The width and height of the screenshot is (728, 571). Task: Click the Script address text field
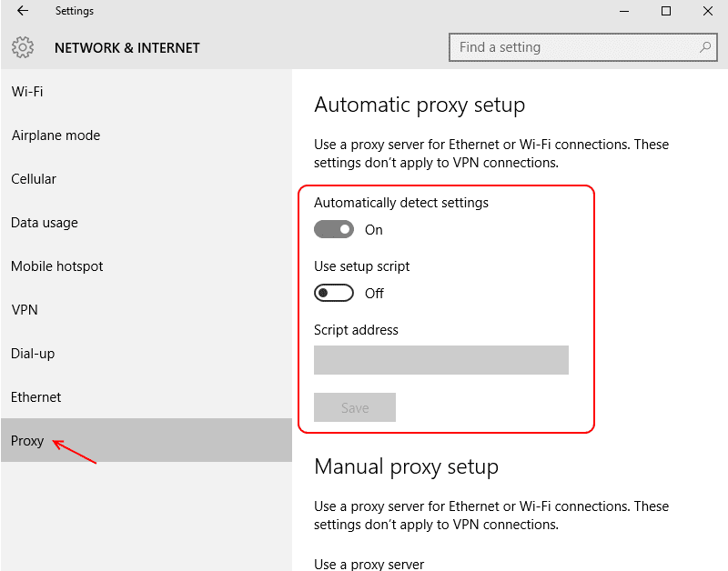click(x=440, y=360)
